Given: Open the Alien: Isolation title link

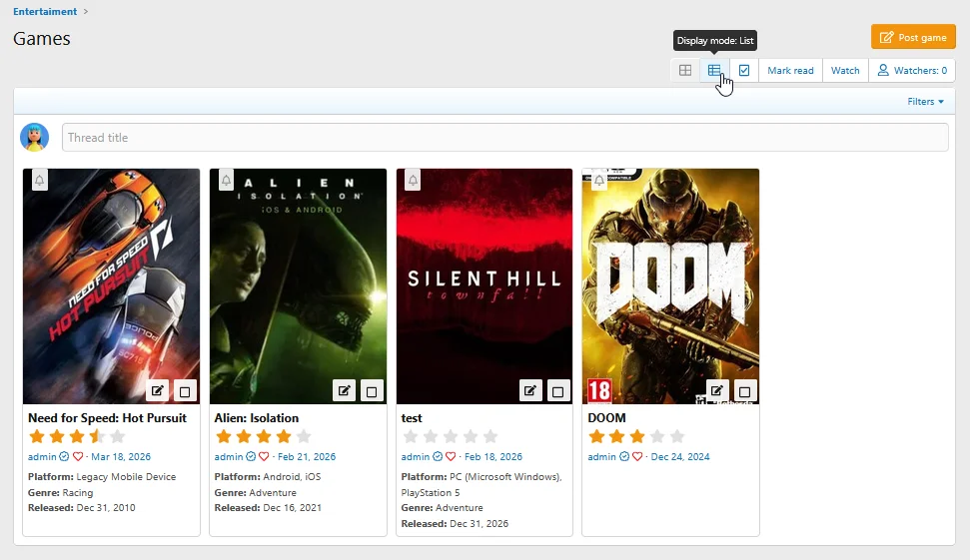Looking at the screenshot, I should (x=256, y=418).
